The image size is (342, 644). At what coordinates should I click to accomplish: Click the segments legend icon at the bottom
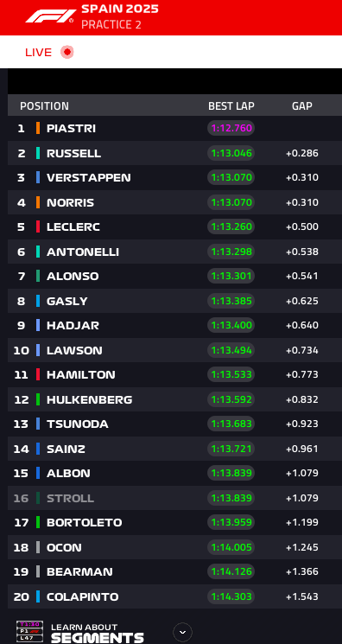pos(29,632)
